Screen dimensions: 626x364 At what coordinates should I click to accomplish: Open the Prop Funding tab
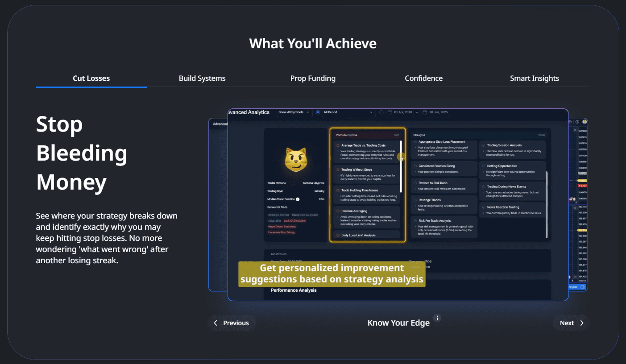pyautogui.click(x=313, y=79)
